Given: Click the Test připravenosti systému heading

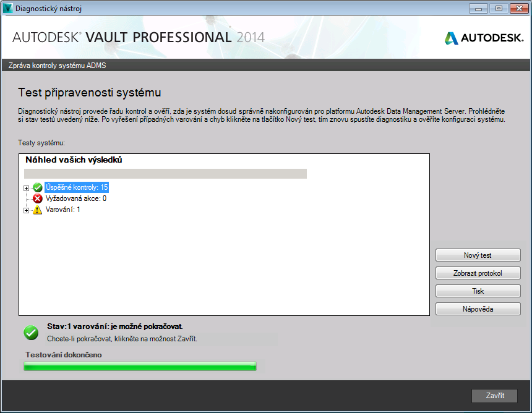Looking at the screenshot, I should point(90,93).
